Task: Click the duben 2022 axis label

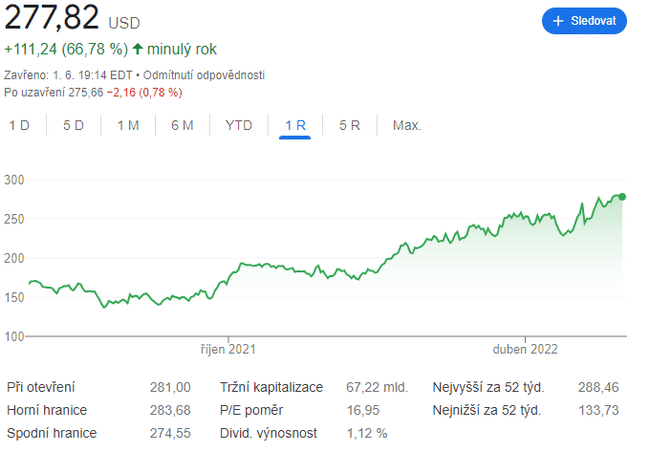Action: tap(524, 350)
